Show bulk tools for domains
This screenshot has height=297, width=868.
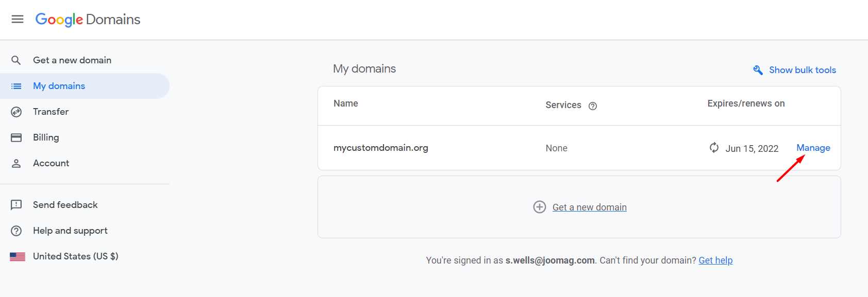[x=802, y=70]
